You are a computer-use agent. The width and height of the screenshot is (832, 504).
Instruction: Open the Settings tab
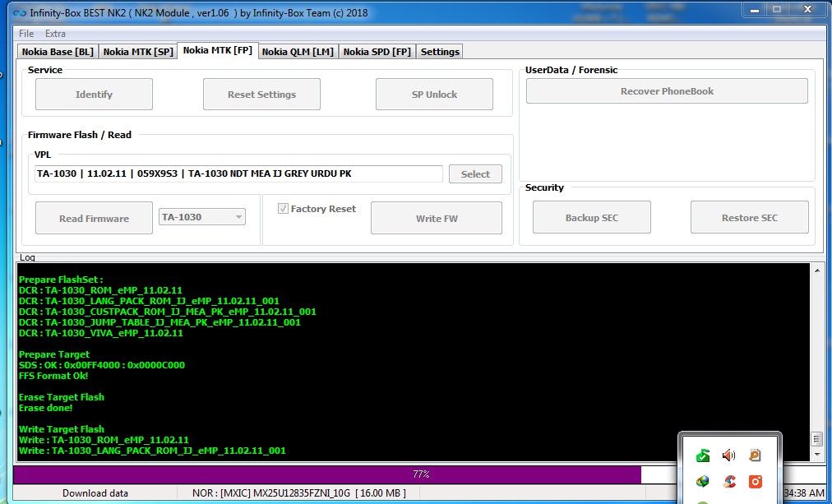point(440,52)
